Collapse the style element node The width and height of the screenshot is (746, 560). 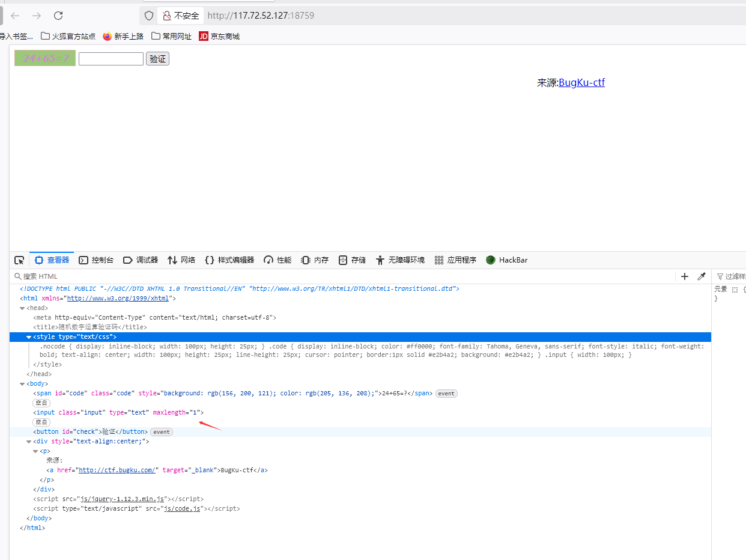tap(29, 337)
